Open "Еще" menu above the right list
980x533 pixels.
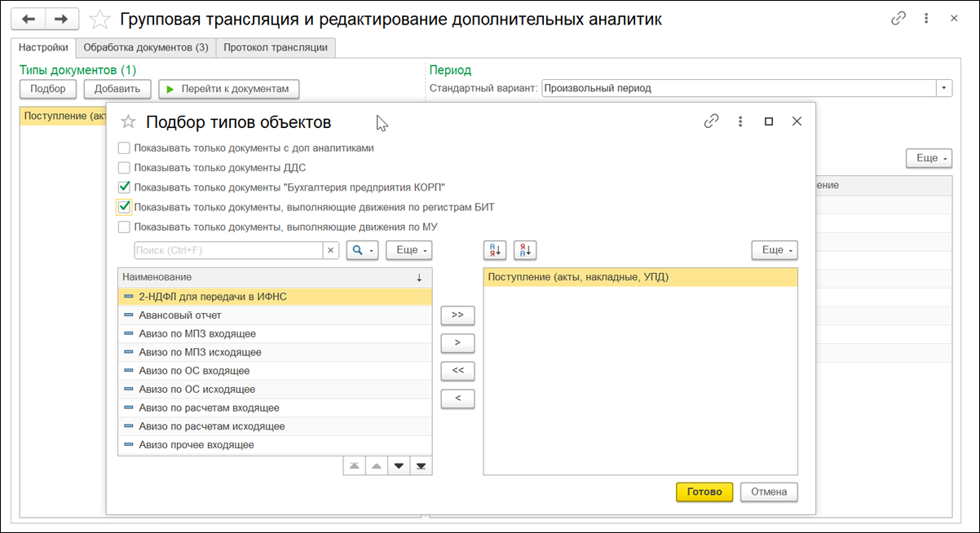(774, 250)
